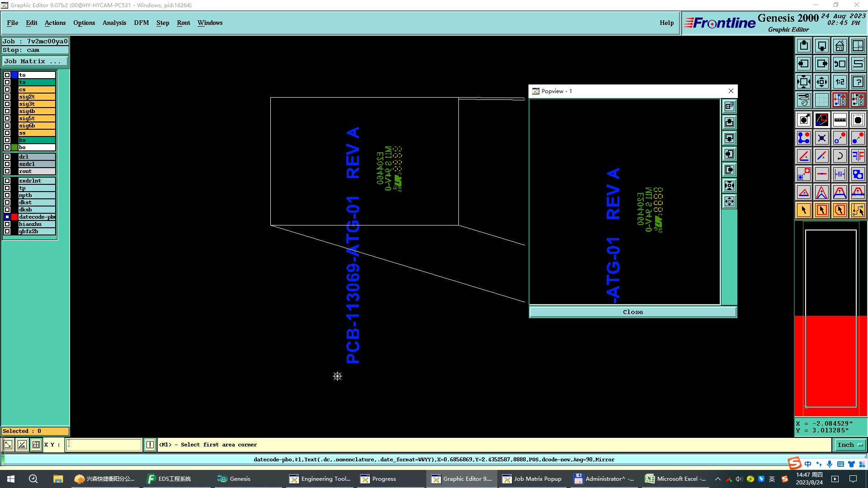The image size is (868, 488).
Task: Click the question mark help icon
Action: click(x=858, y=82)
